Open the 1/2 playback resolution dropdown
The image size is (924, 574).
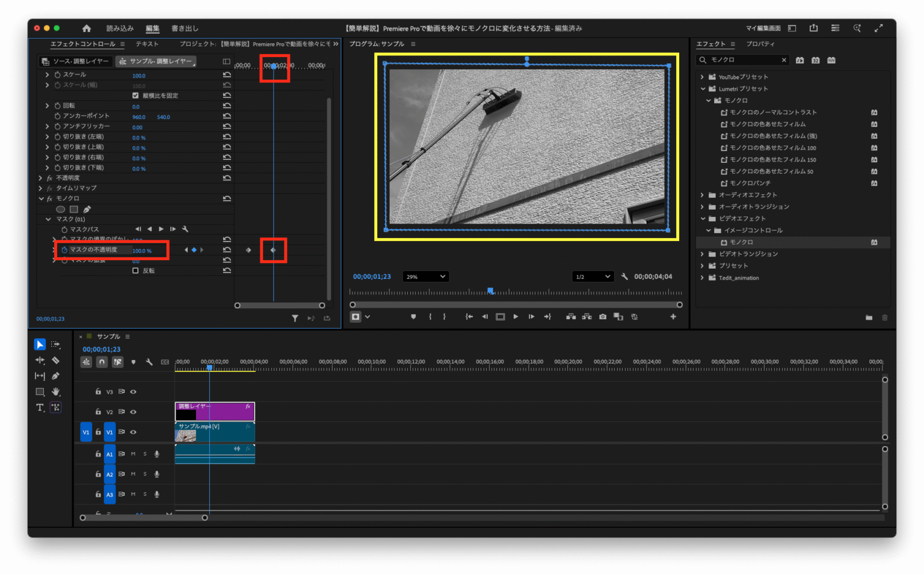point(593,276)
